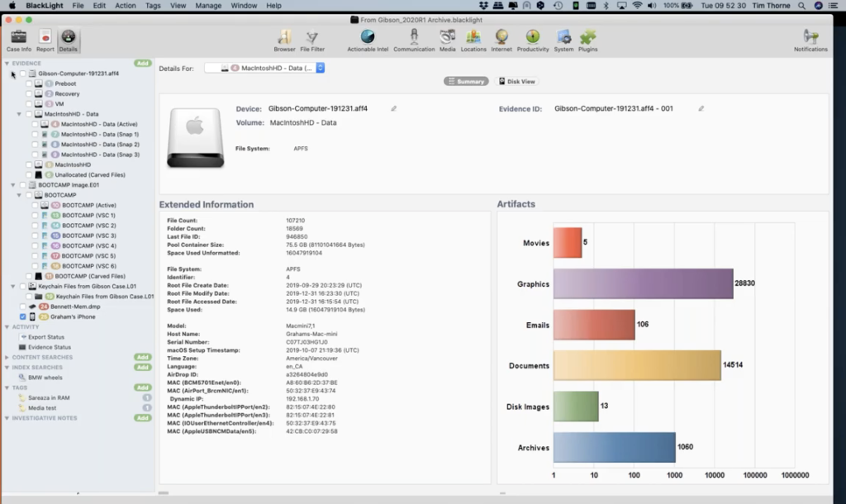Image resolution: width=846 pixels, height=504 pixels.
Task: Open the Media view icon
Action: click(x=447, y=40)
